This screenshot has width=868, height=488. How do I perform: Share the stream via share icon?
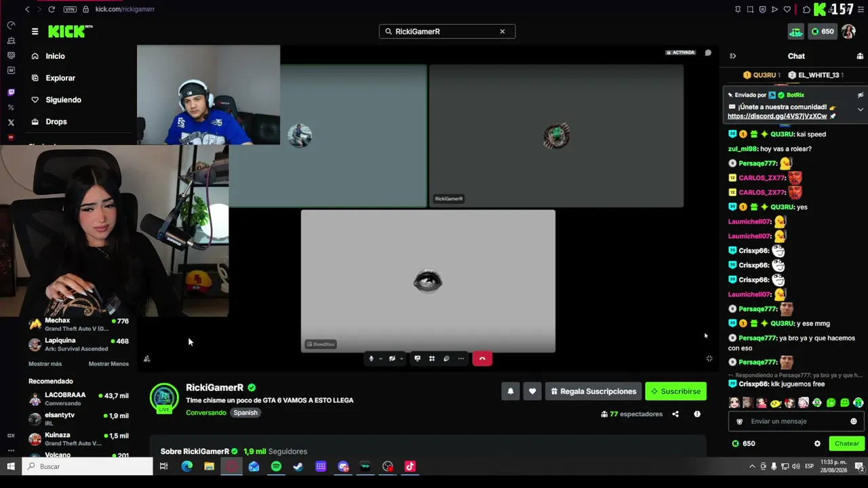click(675, 414)
